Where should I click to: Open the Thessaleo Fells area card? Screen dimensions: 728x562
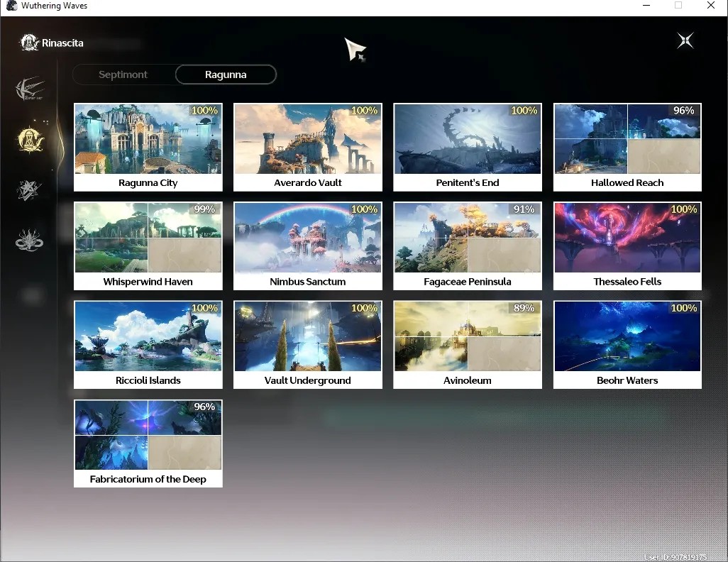click(x=627, y=246)
